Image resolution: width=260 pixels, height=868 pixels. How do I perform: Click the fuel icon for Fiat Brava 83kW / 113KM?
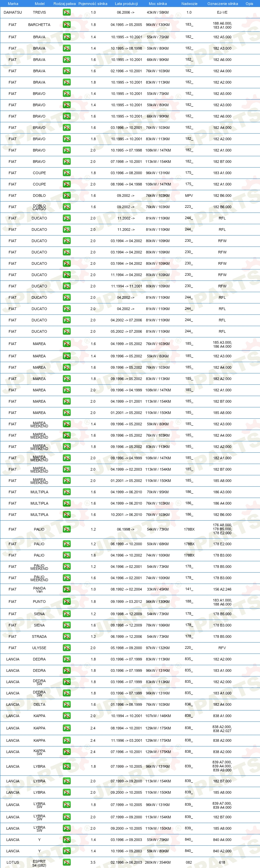click(x=66, y=82)
